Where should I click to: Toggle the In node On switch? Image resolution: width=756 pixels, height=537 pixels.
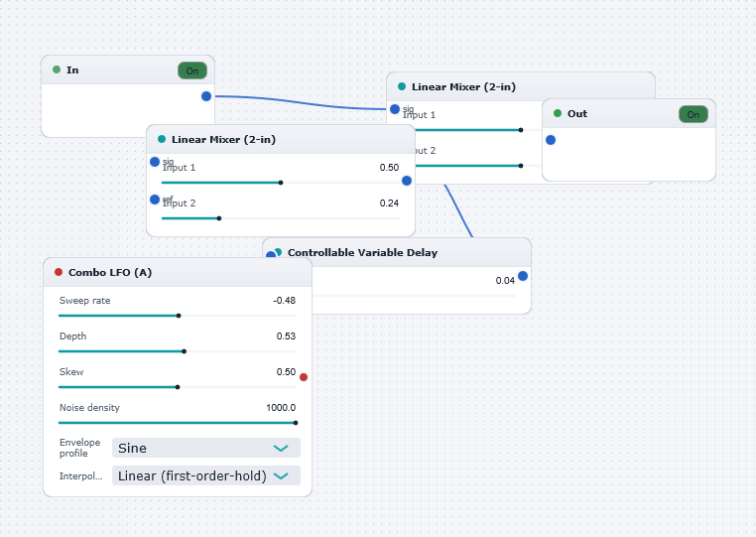(x=192, y=70)
